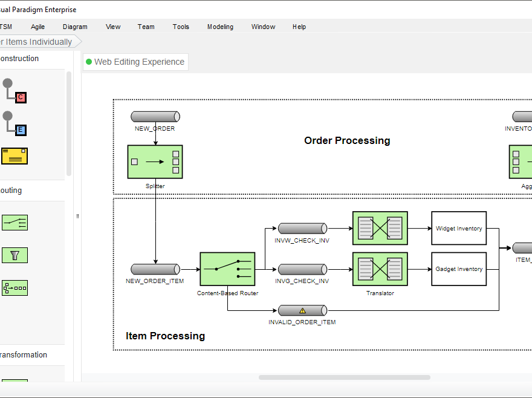Click the Splitter shape under NEW_ORDER
Screen dimensions: 532x398
[155, 161]
